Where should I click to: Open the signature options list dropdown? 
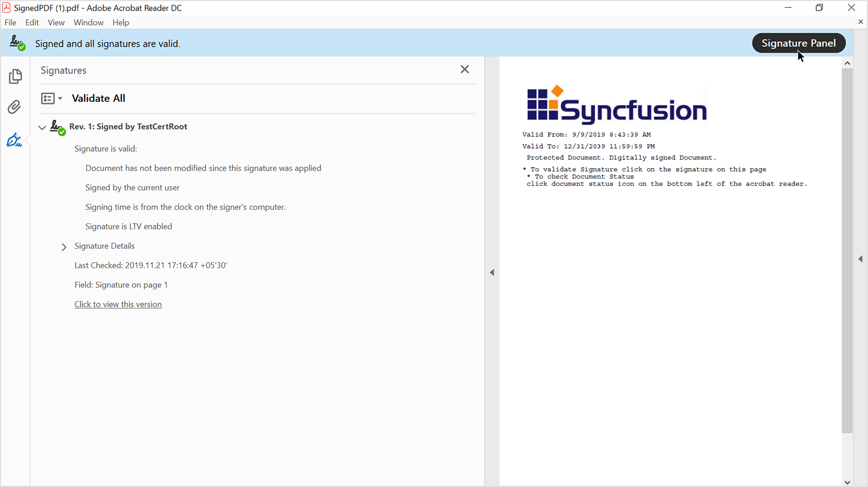[51, 99]
